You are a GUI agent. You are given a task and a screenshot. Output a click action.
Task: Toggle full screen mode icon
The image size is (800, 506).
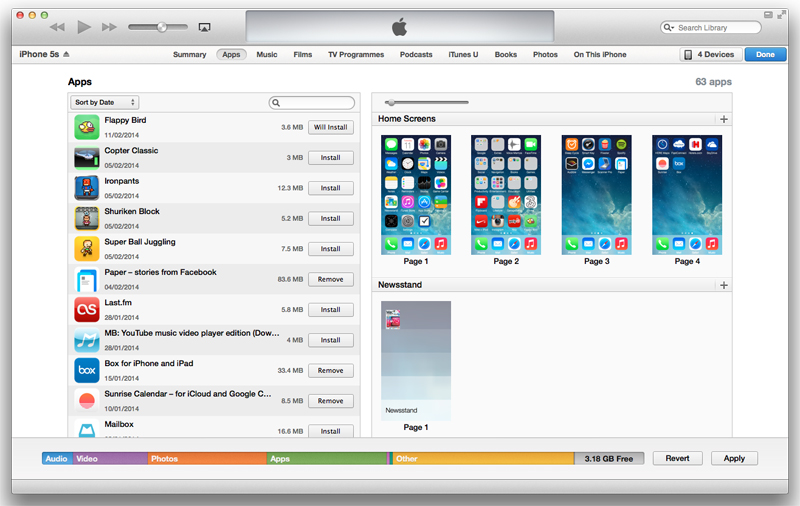pos(781,15)
